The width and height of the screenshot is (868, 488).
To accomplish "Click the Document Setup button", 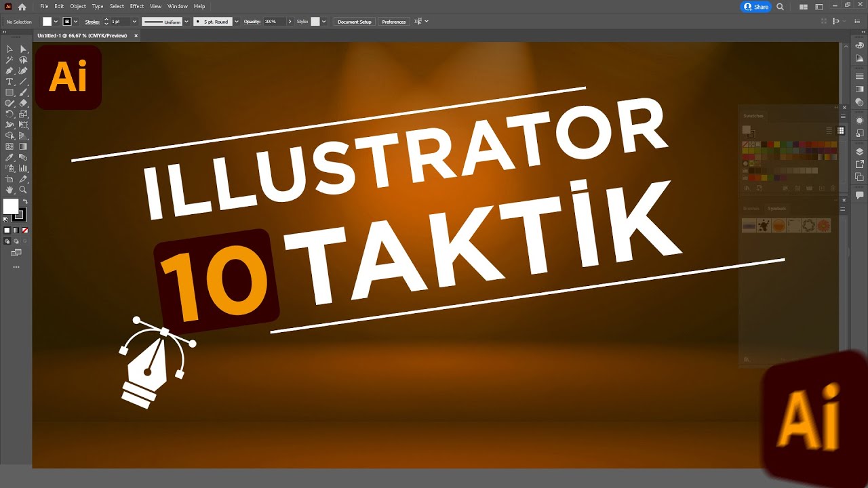I will pyautogui.click(x=355, y=22).
